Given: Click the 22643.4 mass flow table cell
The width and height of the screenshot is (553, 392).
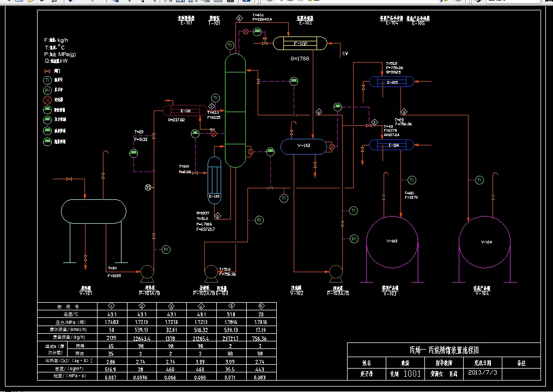Looking at the screenshot, I should coord(142,338).
